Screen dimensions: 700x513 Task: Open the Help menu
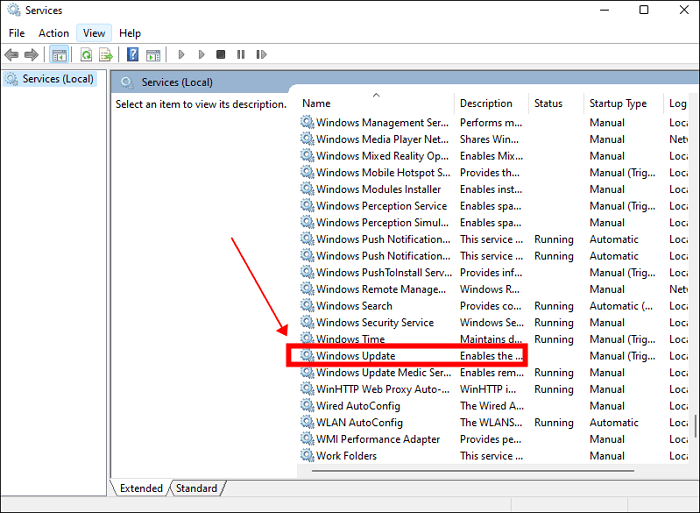pos(130,33)
